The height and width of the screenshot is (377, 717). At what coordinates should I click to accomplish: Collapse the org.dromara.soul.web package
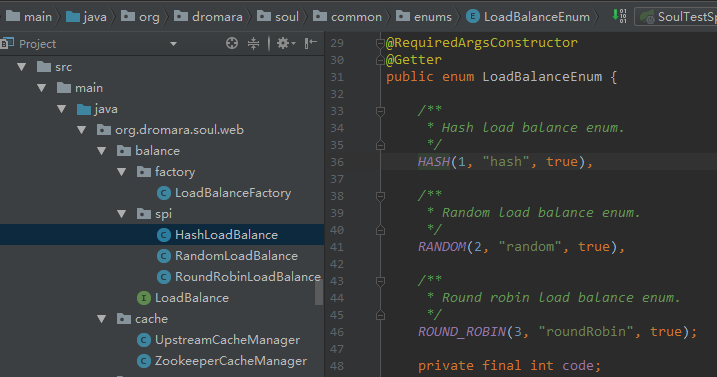[x=82, y=130]
